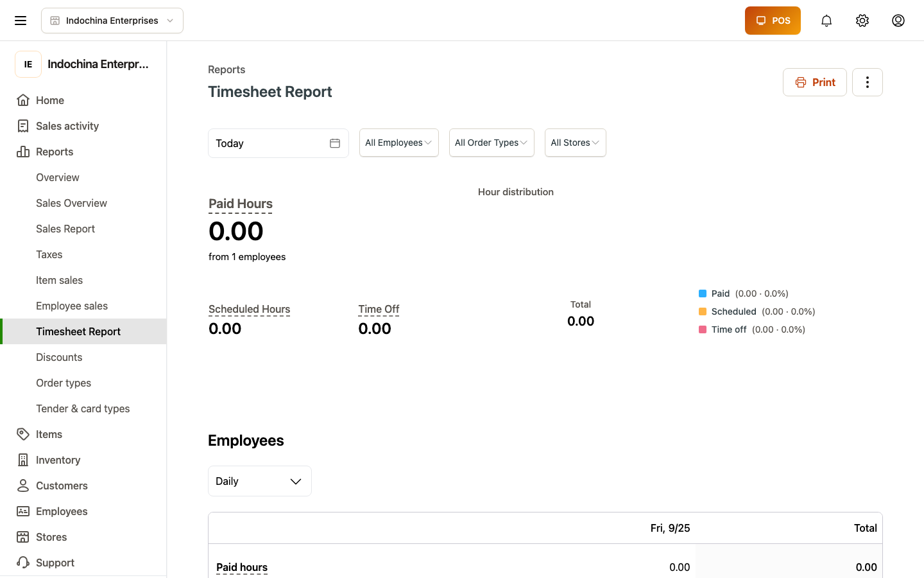Print the Timesheet Report
The image size is (924, 578).
[x=815, y=82]
